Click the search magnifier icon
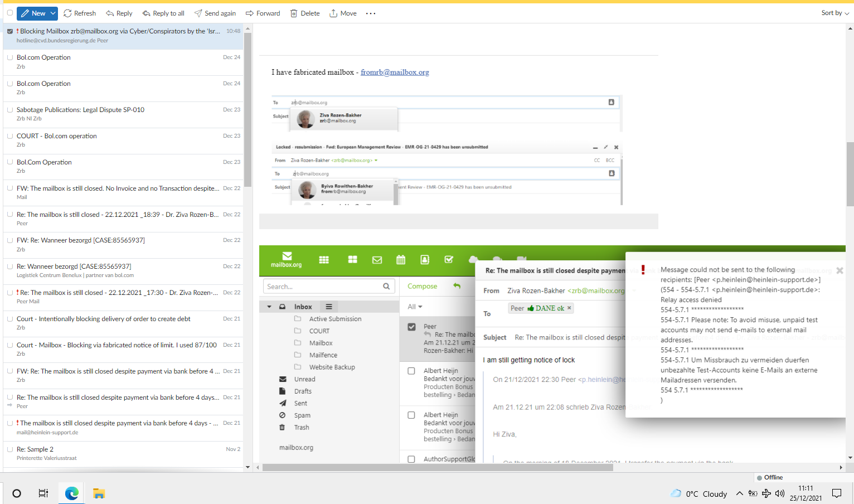This screenshot has height=504, width=854. pyautogui.click(x=386, y=287)
